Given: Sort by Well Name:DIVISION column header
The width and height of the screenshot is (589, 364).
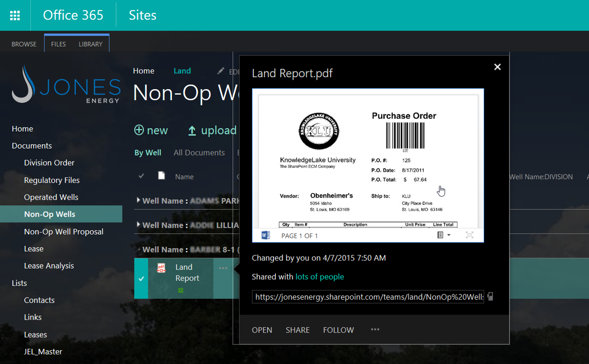Looking at the screenshot, I should 541,177.
